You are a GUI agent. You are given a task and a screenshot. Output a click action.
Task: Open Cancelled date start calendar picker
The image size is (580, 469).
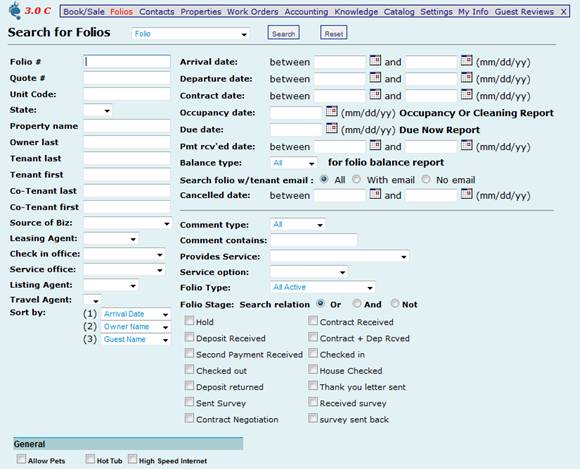[375, 194]
